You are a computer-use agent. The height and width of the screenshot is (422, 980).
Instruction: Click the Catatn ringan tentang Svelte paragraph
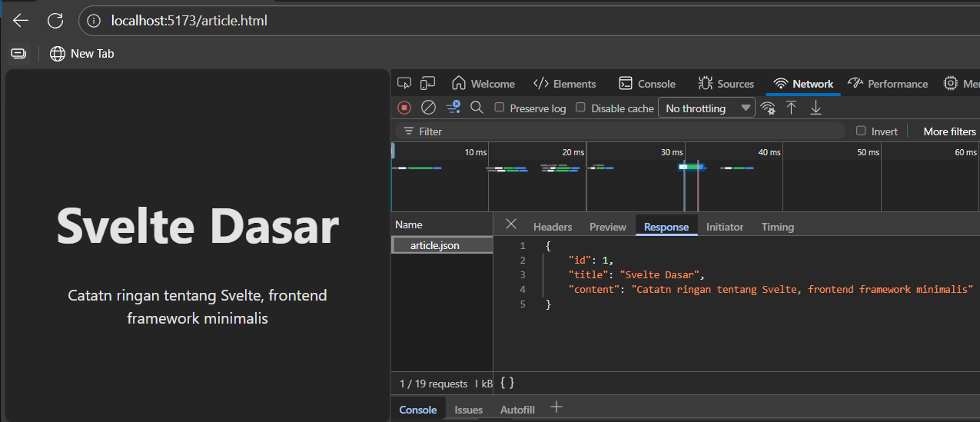click(x=198, y=307)
